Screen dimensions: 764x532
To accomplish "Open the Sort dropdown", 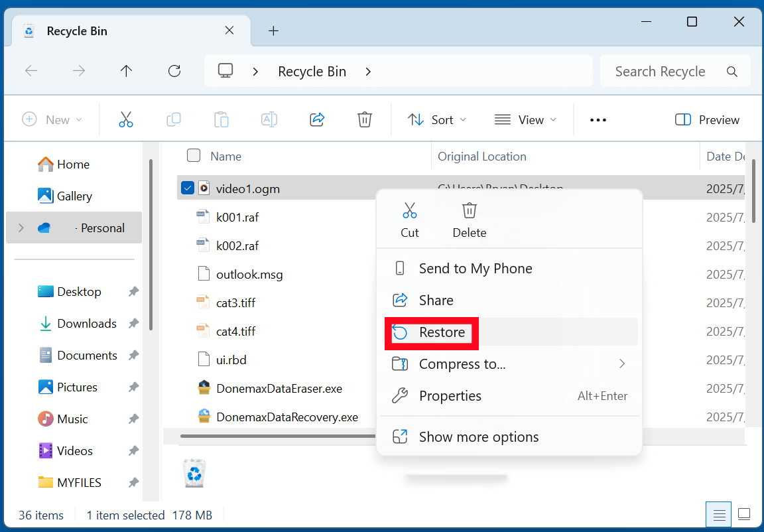I will click(x=436, y=119).
